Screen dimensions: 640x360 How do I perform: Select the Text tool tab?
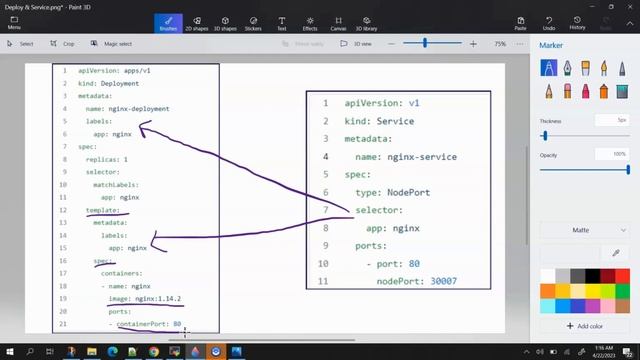coord(282,23)
